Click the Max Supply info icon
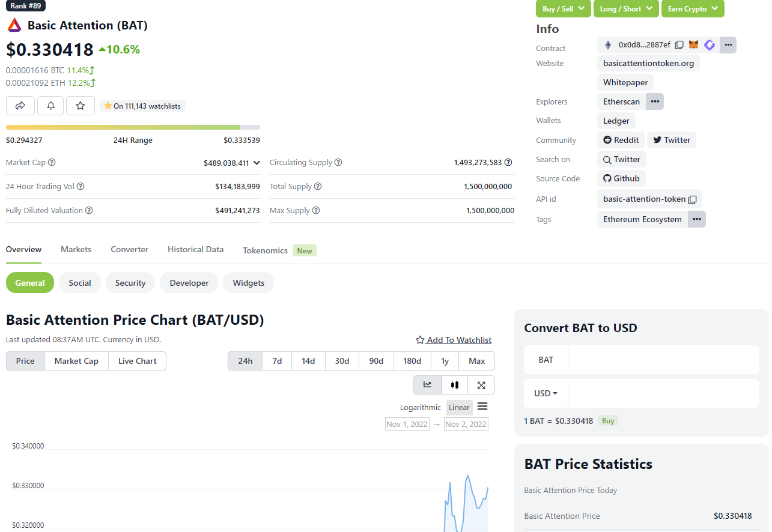 (x=316, y=211)
